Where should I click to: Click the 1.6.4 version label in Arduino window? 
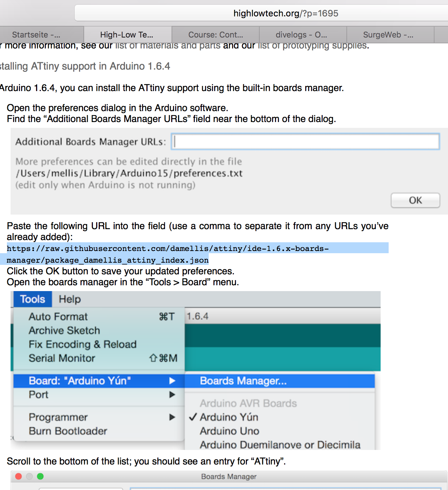pyautogui.click(x=197, y=316)
